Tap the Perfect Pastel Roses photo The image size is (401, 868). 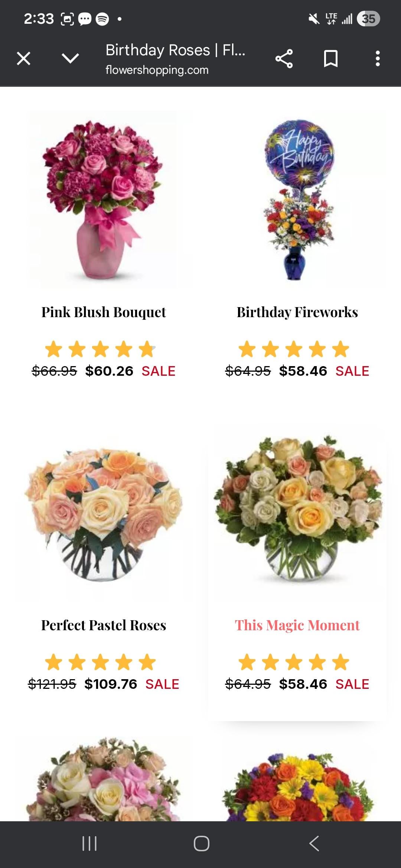[104, 514]
